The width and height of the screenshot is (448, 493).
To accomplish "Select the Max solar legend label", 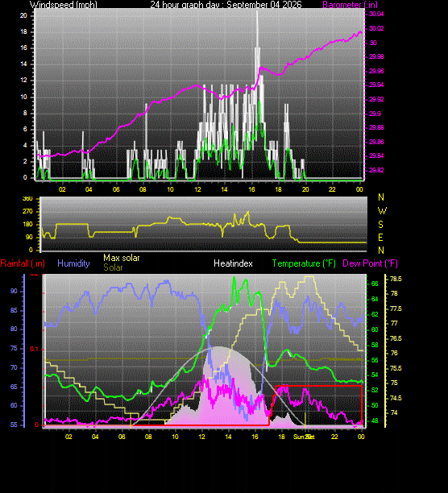I will point(122,258).
